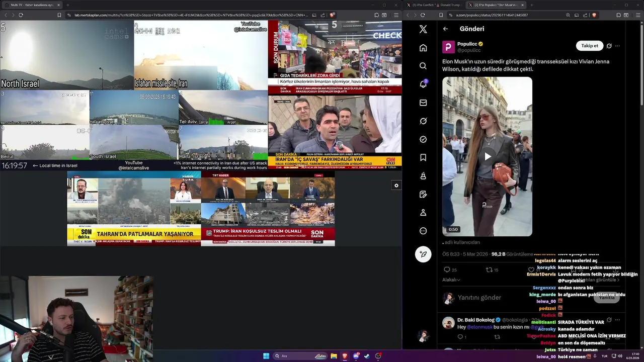644x362 pixels.
Task: Like the Populicc post
Action: (531, 270)
